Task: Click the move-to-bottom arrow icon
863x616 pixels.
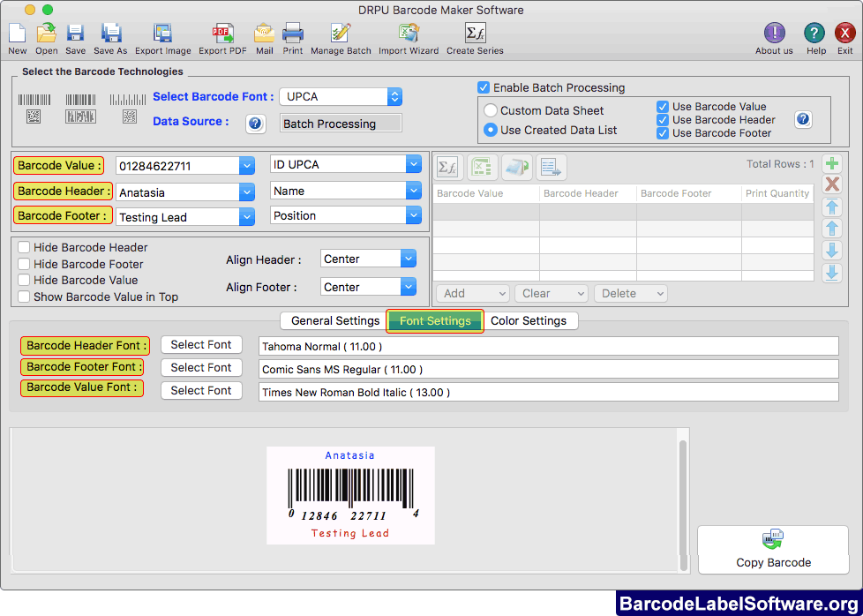Action: pos(831,273)
